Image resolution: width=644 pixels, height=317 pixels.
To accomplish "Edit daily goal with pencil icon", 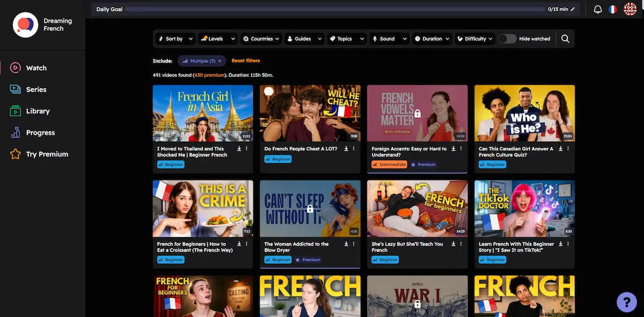I will (x=573, y=9).
